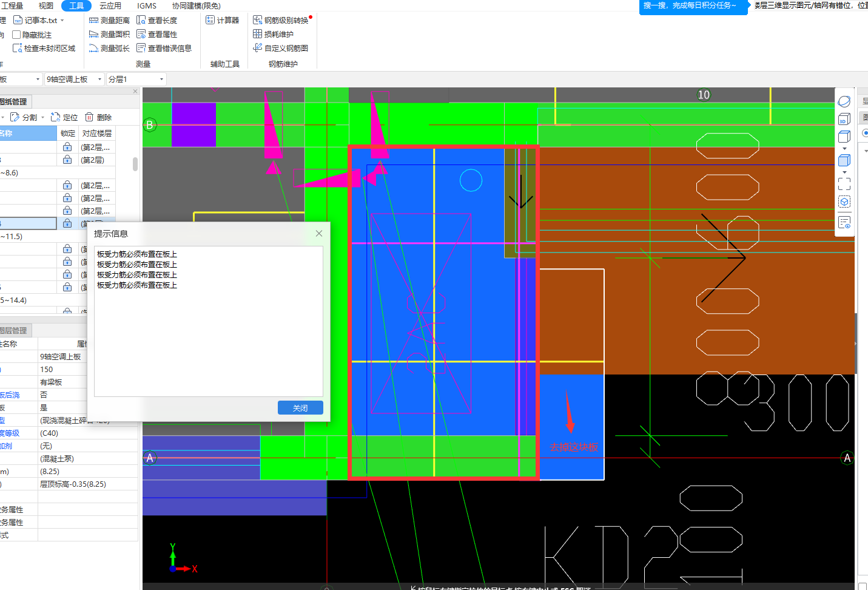Click drawing list vertical scrollbar

135,164
